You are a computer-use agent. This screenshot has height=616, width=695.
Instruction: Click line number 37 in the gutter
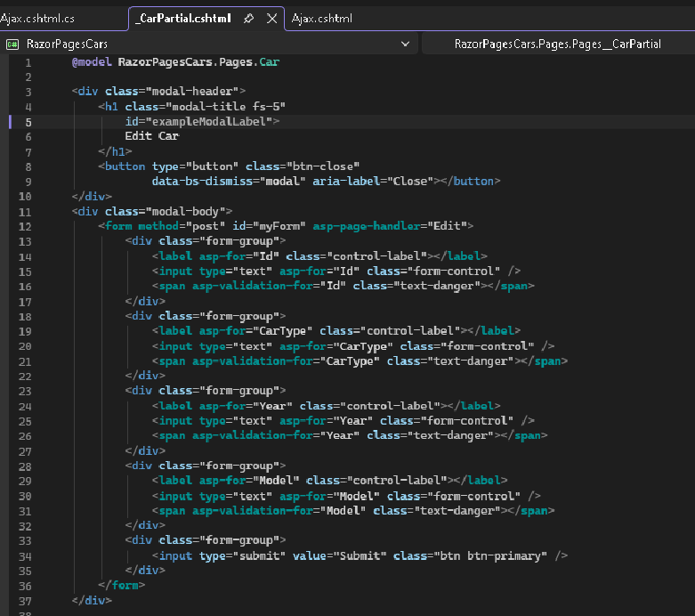tap(25, 601)
